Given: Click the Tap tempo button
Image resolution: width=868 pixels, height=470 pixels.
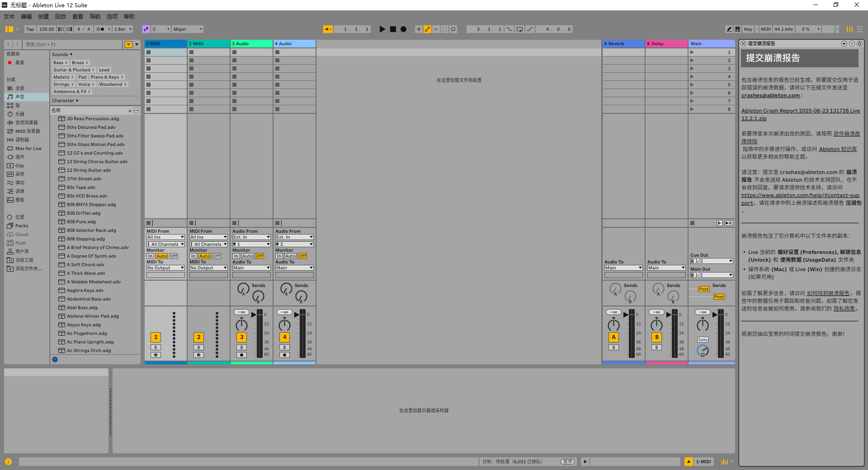Looking at the screenshot, I should pyautogui.click(x=30, y=29).
